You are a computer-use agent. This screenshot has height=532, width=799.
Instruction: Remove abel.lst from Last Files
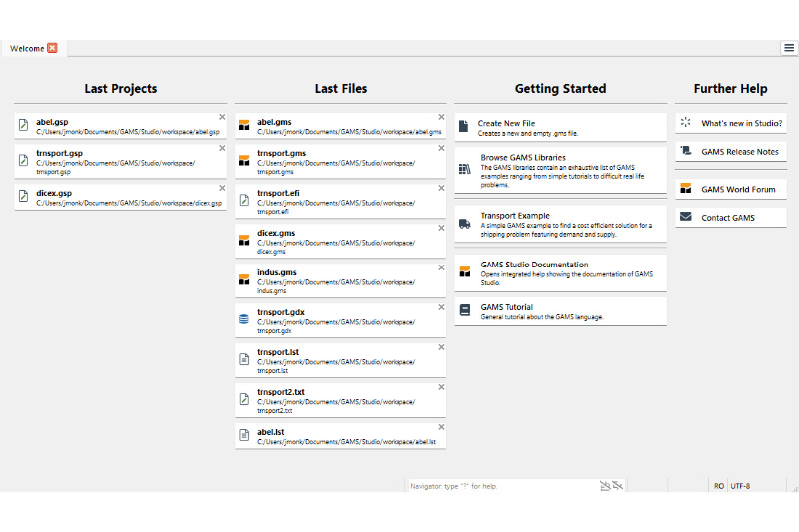(x=441, y=427)
